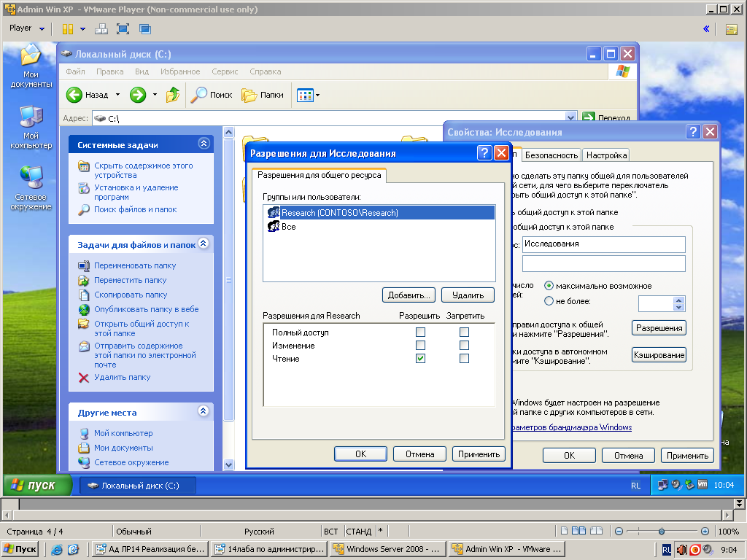The width and height of the screenshot is (747, 560).
Task: Open Мои документы desktop icon
Action: pyautogui.click(x=31, y=66)
